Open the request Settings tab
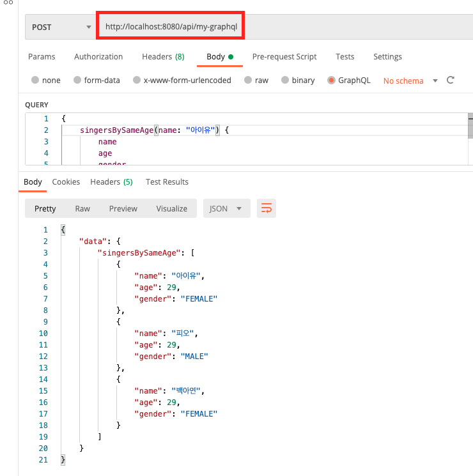473x476 pixels. point(387,57)
